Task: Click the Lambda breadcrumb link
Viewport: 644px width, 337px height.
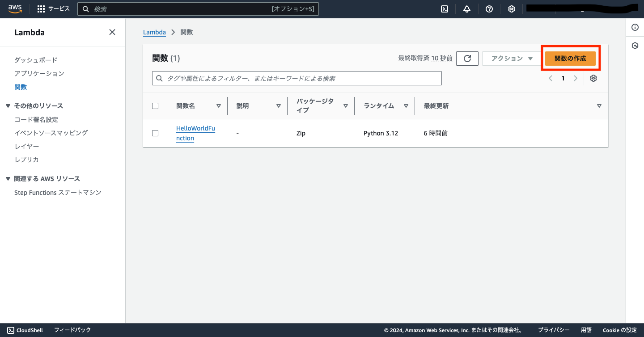Action: point(154,32)
